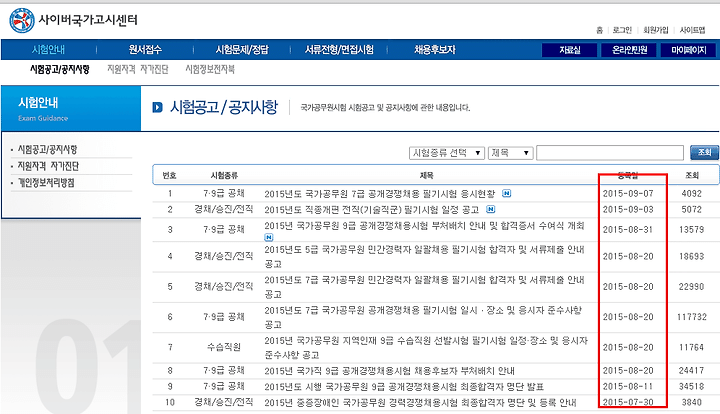Screen dimensions: 720x414
Task: Click the 마이페이지 button
Action: [688, 50]
